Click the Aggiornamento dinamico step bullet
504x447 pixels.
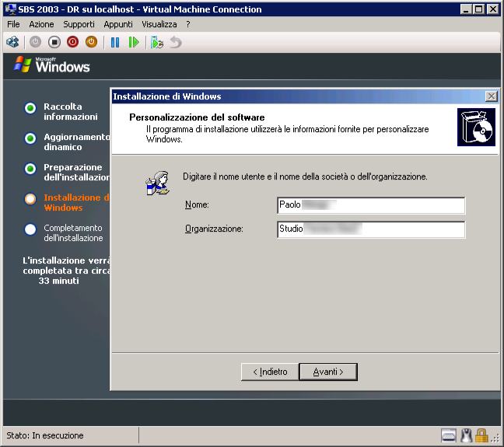coord(30,138)
